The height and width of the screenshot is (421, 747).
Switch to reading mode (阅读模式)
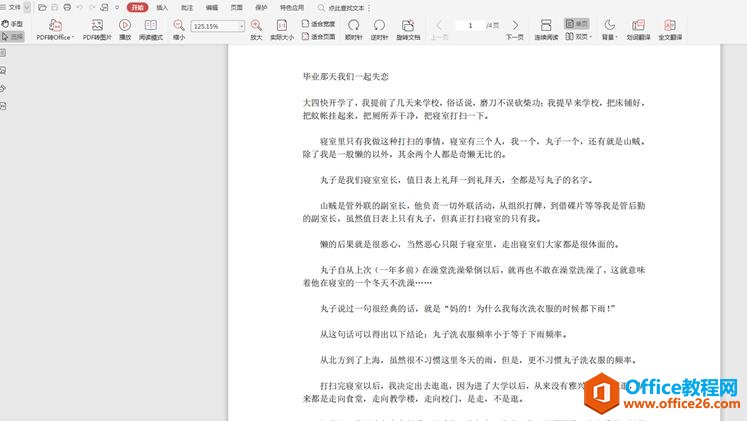click(x=151, y=30)
